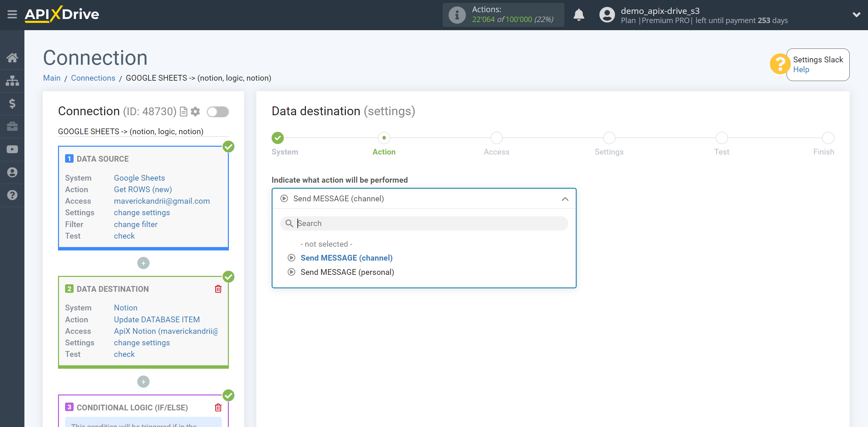Click the Finish step in progress bar

[x=828, y=138]
